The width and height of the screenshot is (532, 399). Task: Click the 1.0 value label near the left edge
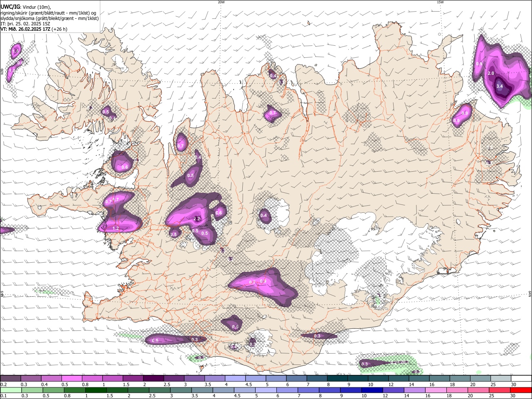tap(12, 71)
